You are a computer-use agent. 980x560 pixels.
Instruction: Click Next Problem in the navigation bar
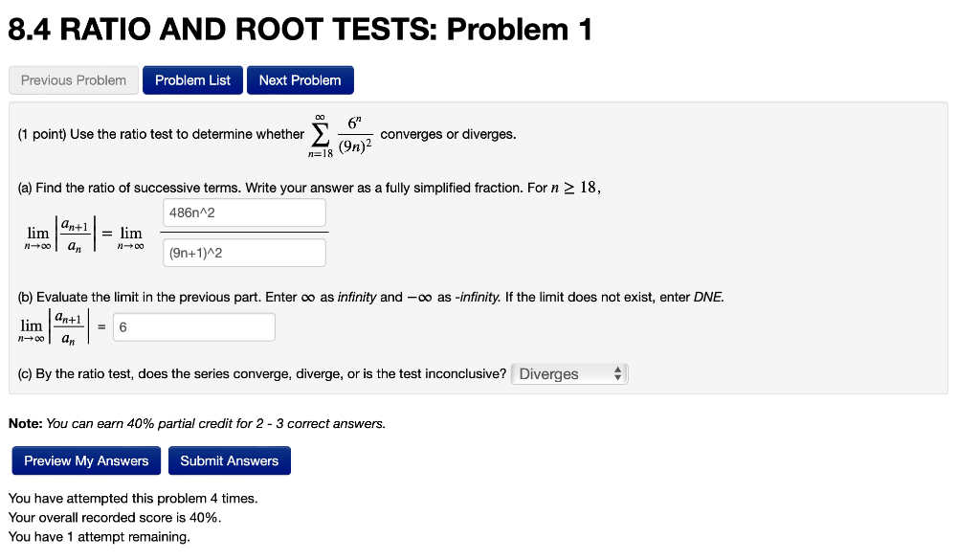point(300,79)
